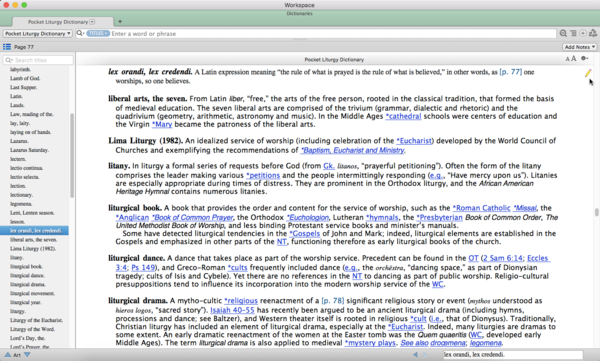Go back with the left history arrow
Viewport: 600px width, 361px height.
click(x=416, y=354)
